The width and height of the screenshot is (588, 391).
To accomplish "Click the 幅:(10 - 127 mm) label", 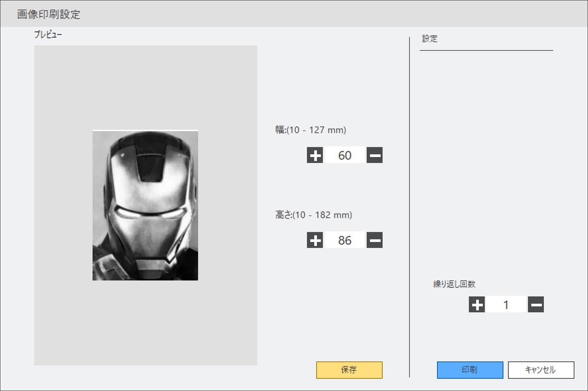I will pos(311,130).
